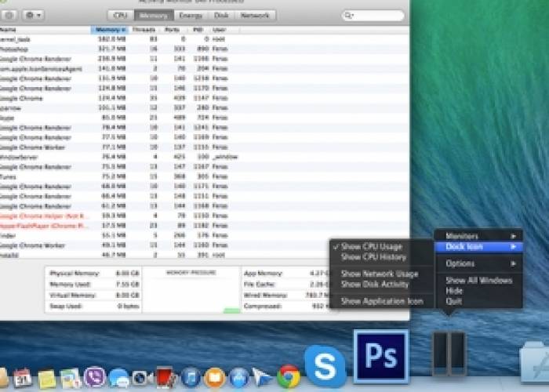Enable Show Disk Activity for Dock icon

[x=375, y=284]
